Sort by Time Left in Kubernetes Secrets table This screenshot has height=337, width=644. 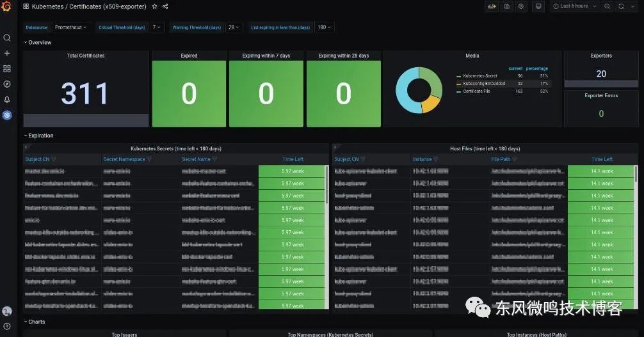coord(293,159)
